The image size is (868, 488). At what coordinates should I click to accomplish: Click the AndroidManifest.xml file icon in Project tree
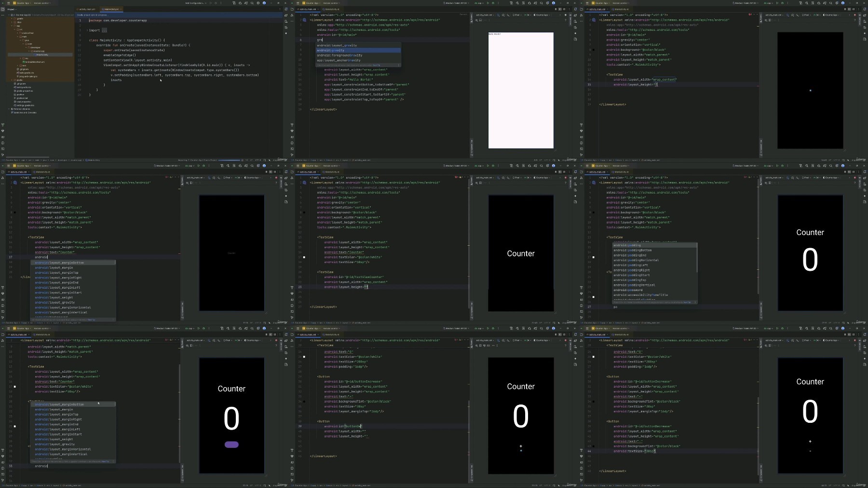(x=24, y=62)
